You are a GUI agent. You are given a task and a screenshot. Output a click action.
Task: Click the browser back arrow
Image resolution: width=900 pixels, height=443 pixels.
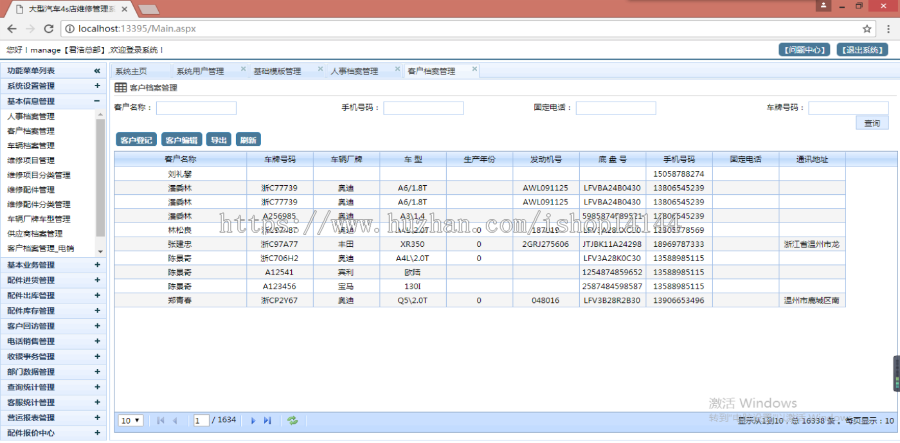pos(9,29)
